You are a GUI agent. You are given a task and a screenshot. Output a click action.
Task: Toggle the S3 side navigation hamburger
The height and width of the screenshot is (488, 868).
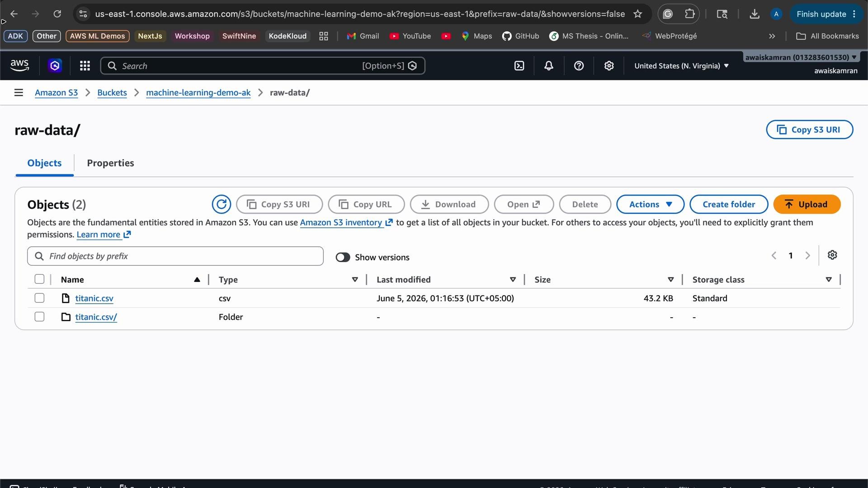point(19,93)
